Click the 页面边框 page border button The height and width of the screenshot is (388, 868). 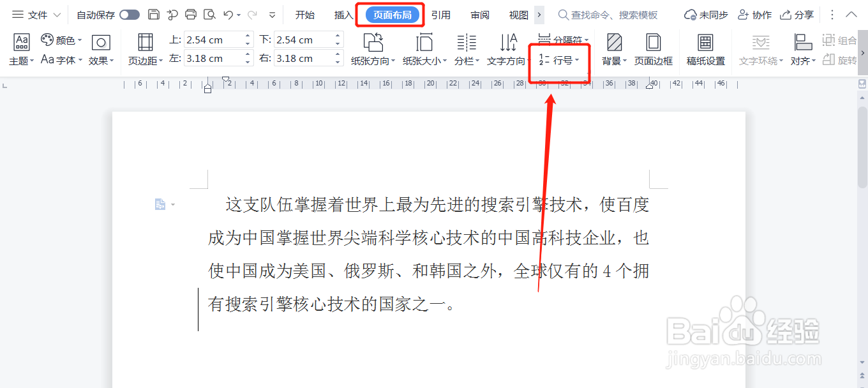point(653,50)
